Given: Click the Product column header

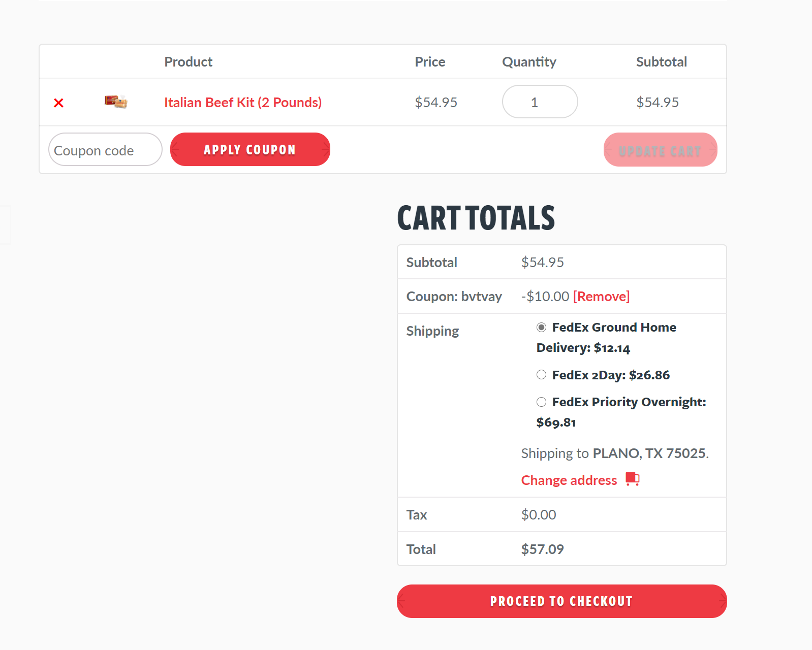Looking at the screenshot, I should coord(188,61).
